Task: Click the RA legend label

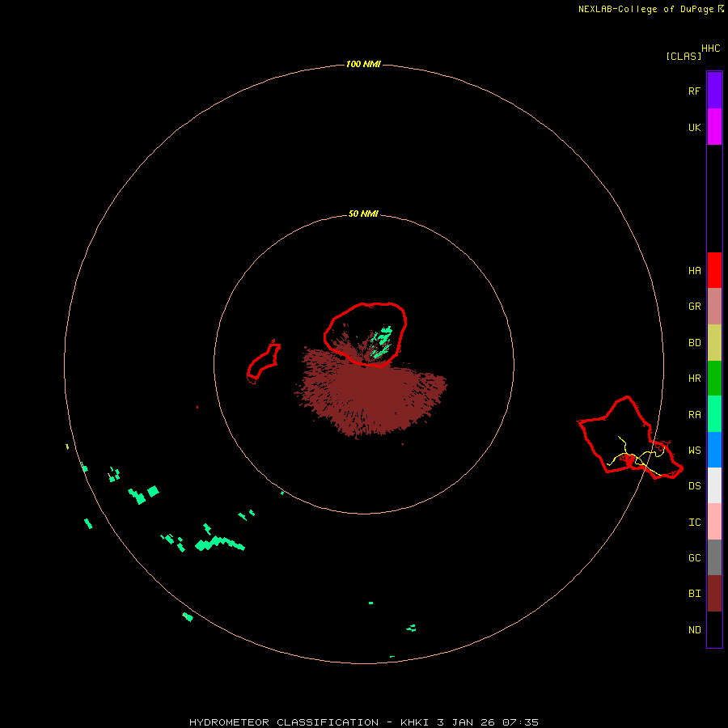Action: (x=694, y=414)
